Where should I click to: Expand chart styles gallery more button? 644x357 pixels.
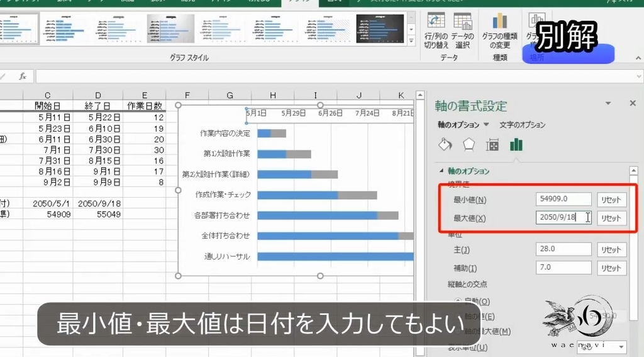click(x=411, y=40)
